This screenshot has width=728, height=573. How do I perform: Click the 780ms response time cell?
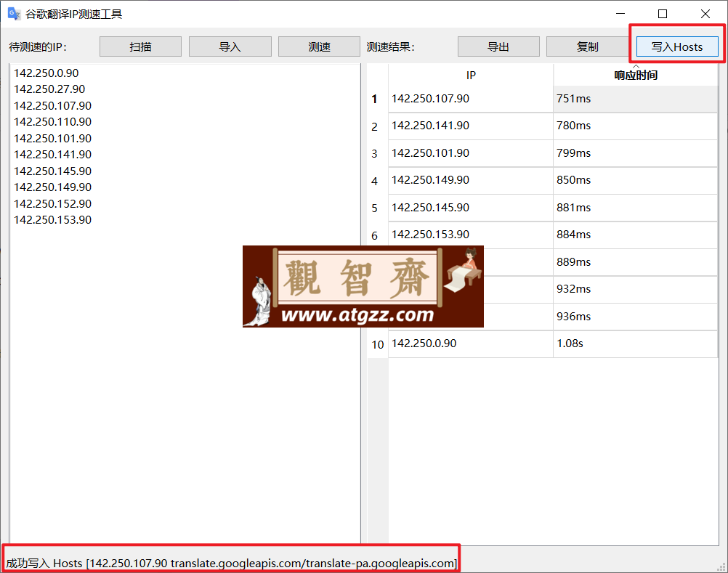[636, 126]
